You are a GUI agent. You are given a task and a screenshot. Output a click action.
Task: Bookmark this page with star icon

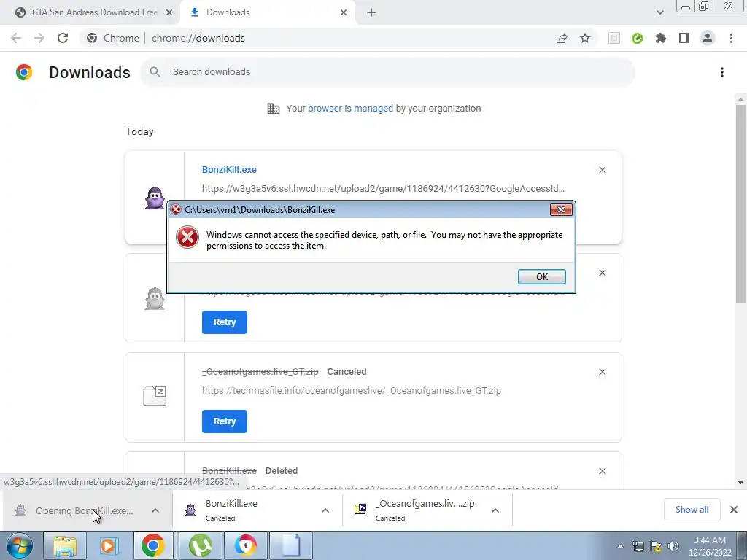click(585, 38)
